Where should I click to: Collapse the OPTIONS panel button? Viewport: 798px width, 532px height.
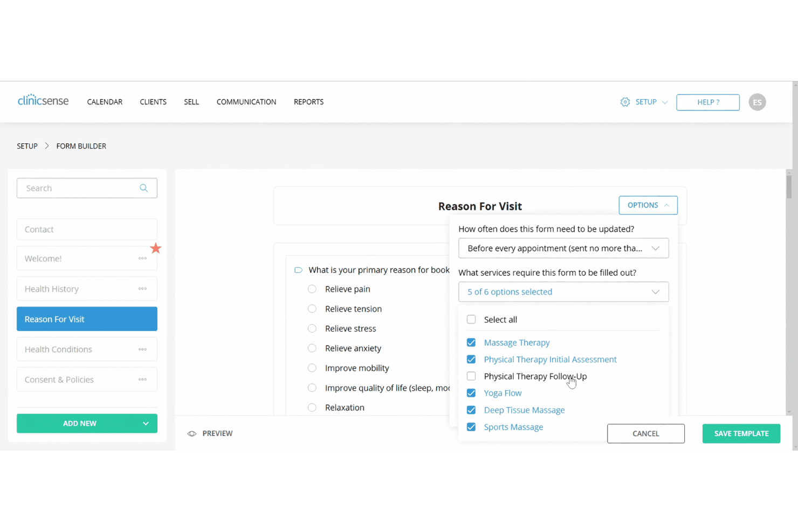pyautogui.click(x=648, y=205)
